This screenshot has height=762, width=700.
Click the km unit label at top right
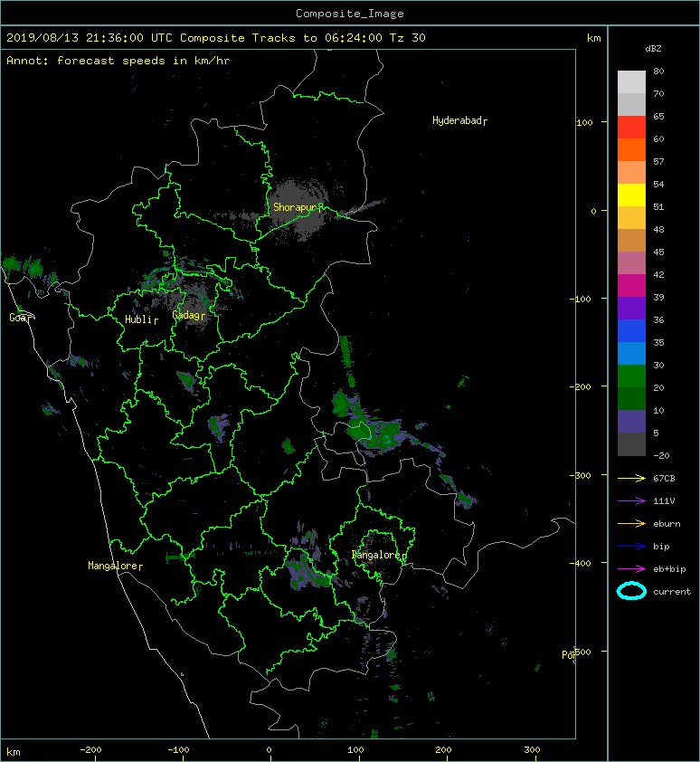pyautogui.click(x=593, y=38)
